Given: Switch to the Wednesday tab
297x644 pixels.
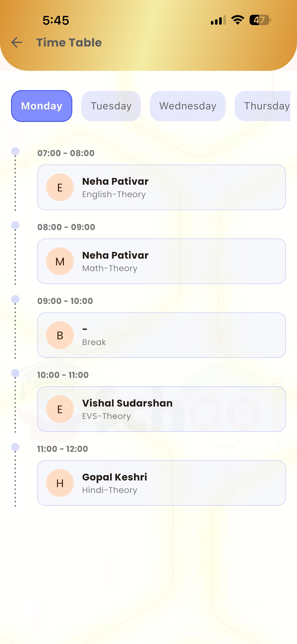Looking at the screenshot, I should click(188, 106).
